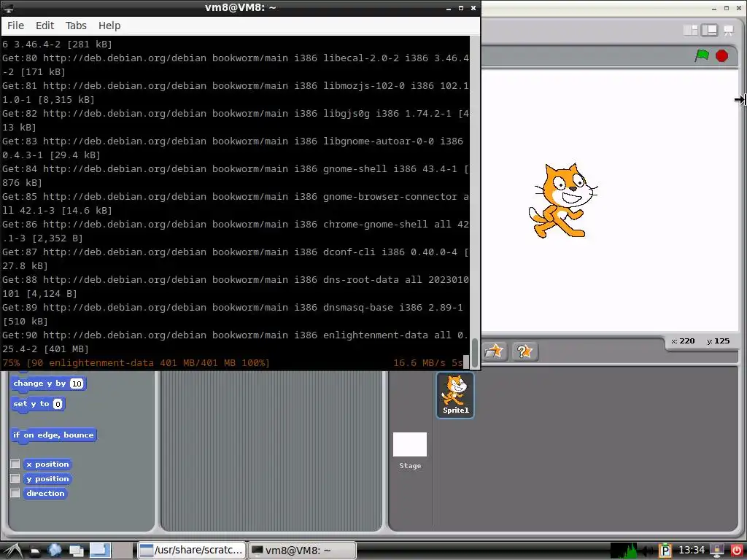Click the 'if on edge, bounce' block
Viewport: 747px width, 560px height.
click(53, 435)
